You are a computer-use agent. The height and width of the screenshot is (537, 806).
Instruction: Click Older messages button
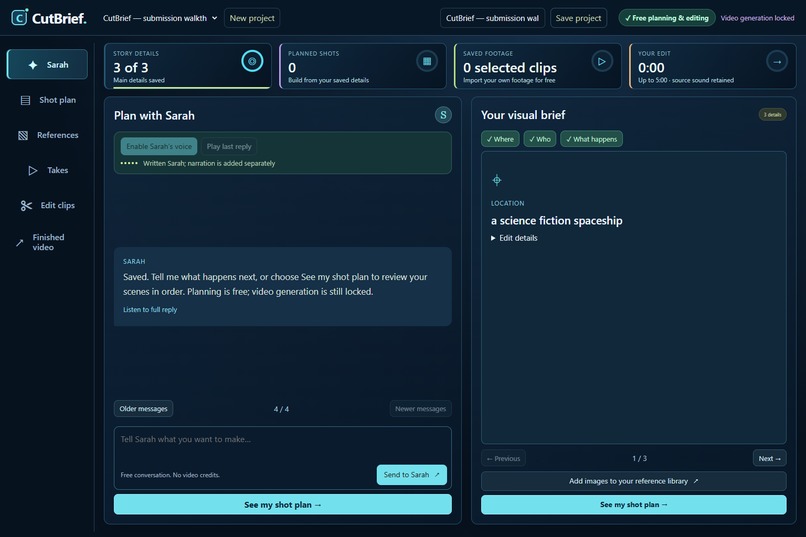coord(143,409)
